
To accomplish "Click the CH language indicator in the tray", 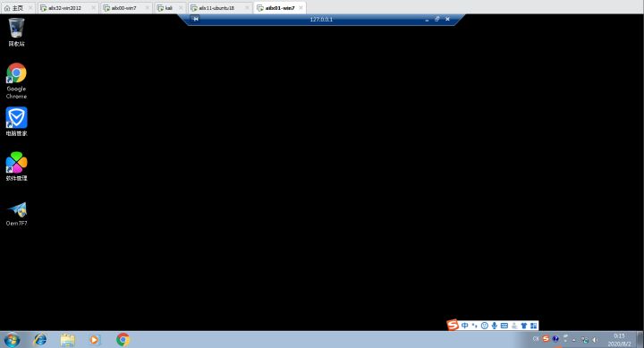I will [535, 339].
